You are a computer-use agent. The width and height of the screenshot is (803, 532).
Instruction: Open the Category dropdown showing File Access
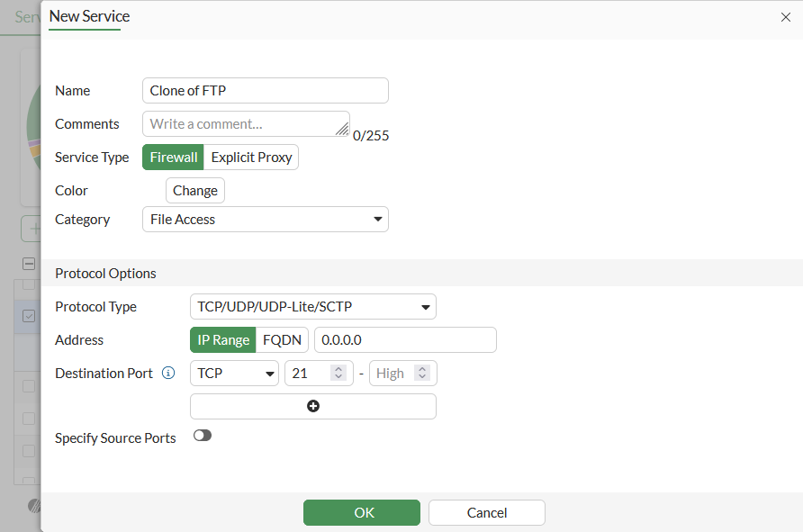(x=266, y=219)
